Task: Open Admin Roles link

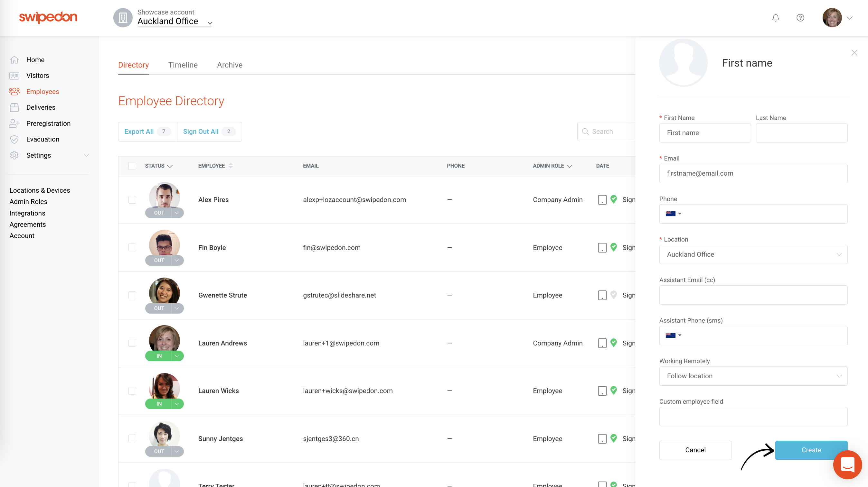Action: 28,202
